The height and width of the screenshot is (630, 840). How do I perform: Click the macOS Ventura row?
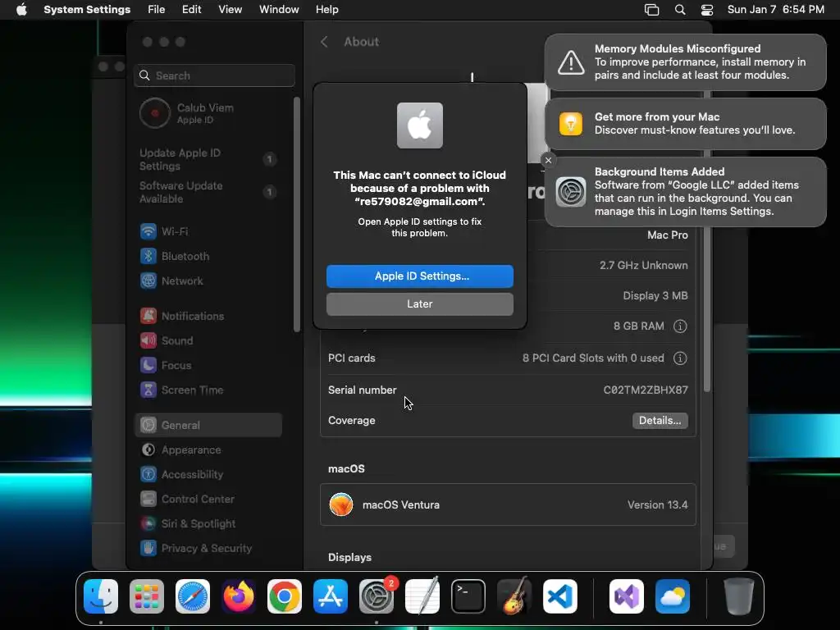508,504
